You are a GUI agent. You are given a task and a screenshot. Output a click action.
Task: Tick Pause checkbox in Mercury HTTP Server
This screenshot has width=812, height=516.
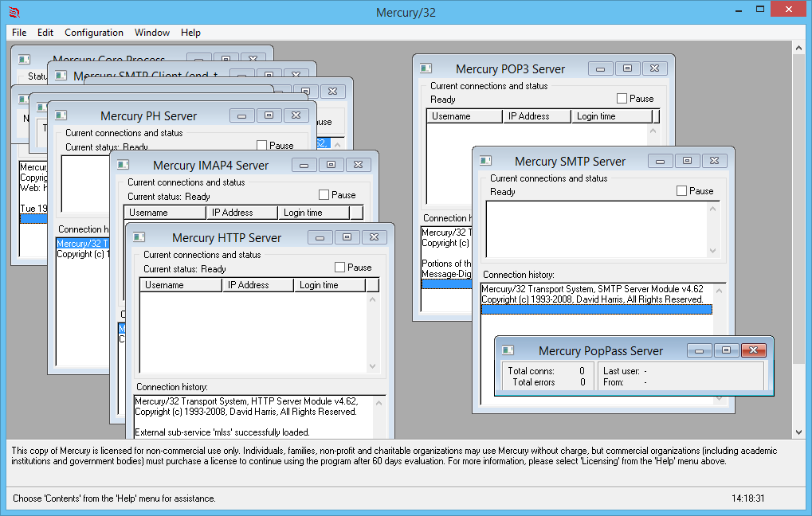(x=339, y=267)
